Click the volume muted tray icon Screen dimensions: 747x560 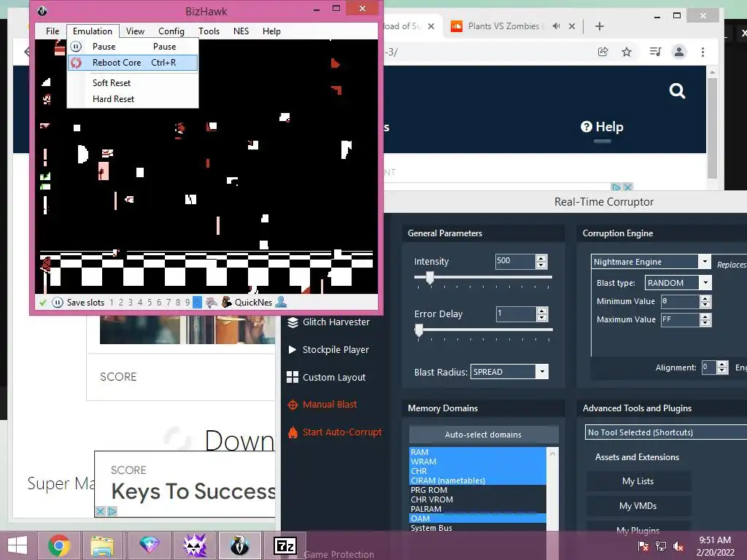pyautogui.click(x=678, y=547)
